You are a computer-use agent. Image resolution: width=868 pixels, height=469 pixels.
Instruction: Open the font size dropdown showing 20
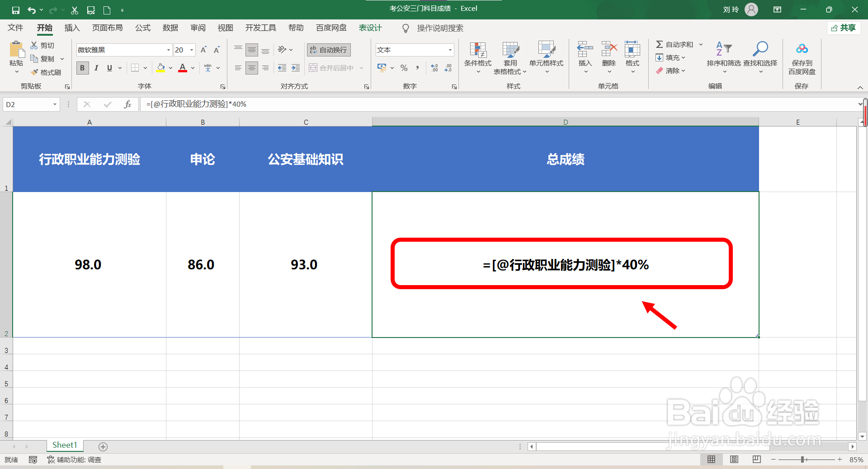[192, 50]
